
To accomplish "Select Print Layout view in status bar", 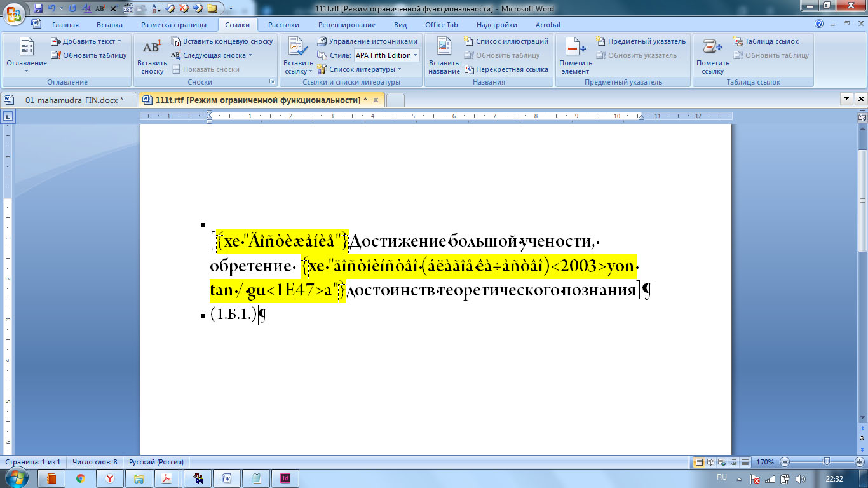I will tap(700, 462).
